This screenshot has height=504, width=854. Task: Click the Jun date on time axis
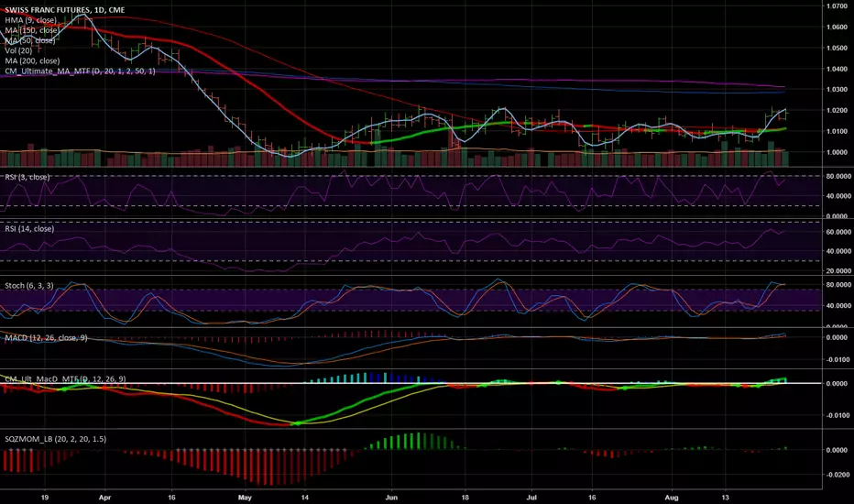391,498
